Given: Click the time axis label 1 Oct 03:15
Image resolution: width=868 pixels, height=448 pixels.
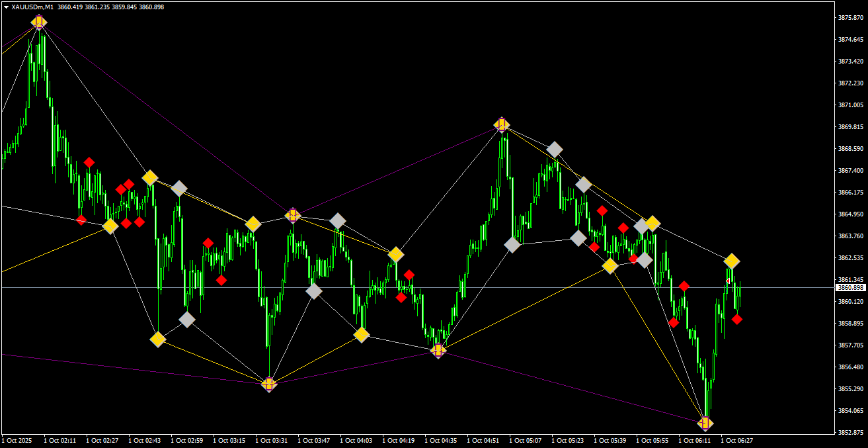Looking at the screenshot, I should pos(229,440).
